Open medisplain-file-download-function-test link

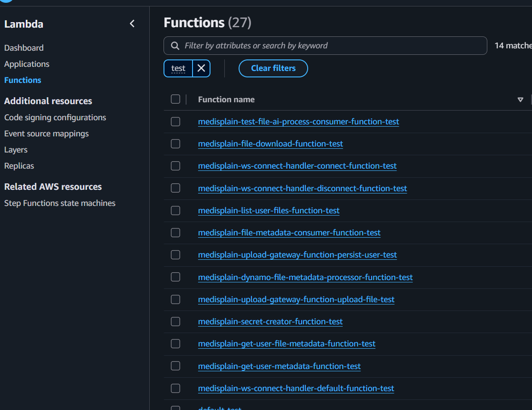coord(270,144)
